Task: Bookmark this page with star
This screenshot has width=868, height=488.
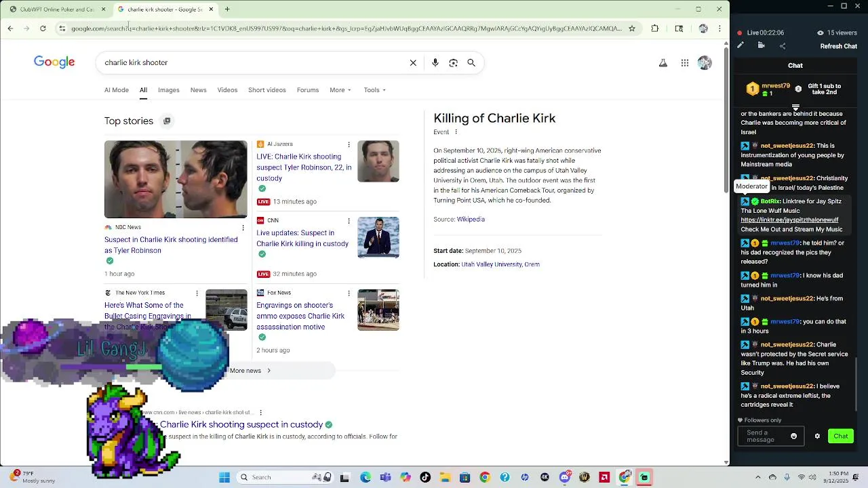Action: 632,28
